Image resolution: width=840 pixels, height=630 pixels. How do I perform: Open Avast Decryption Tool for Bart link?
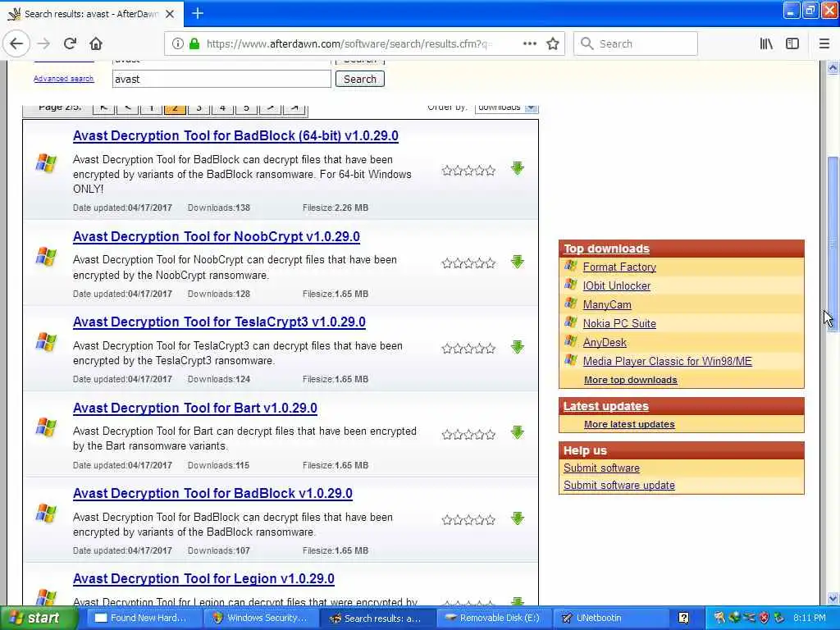195,409
